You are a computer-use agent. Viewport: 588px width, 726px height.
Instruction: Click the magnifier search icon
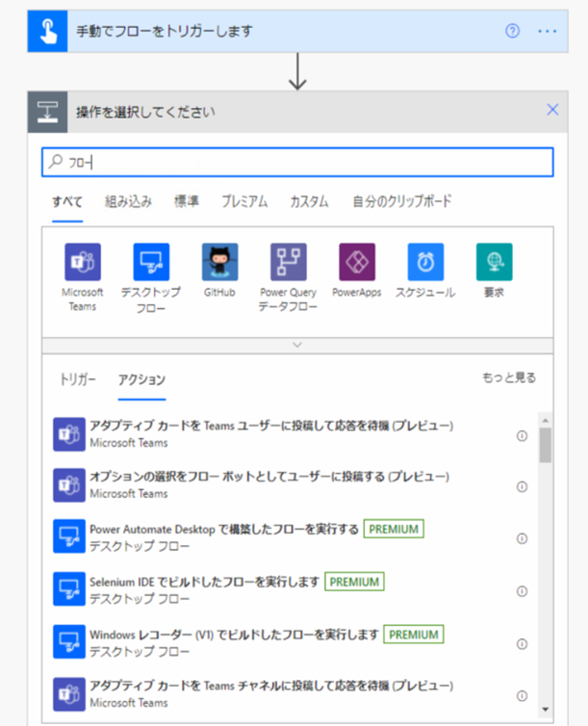[x=56, y=161]
